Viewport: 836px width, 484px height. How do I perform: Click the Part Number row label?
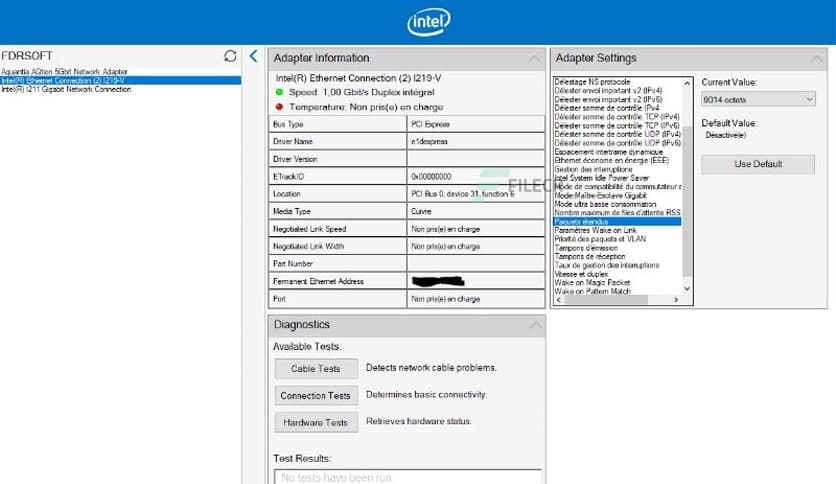[293, 263]
